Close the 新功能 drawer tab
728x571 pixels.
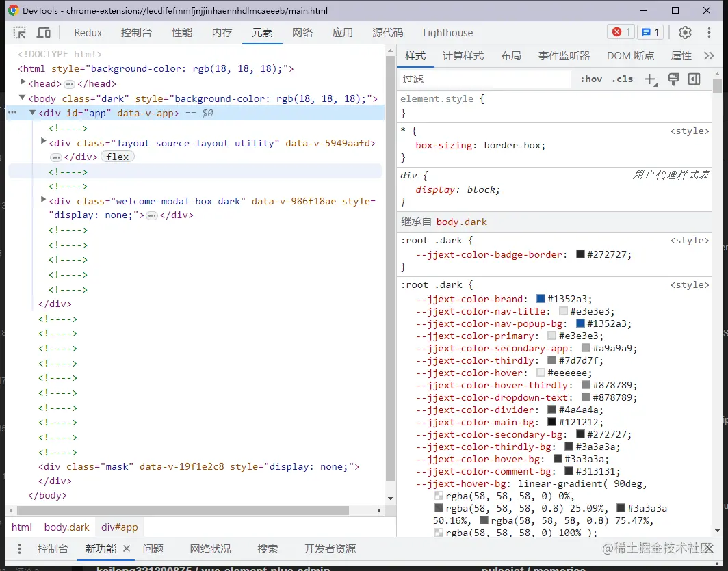[127, 548]
